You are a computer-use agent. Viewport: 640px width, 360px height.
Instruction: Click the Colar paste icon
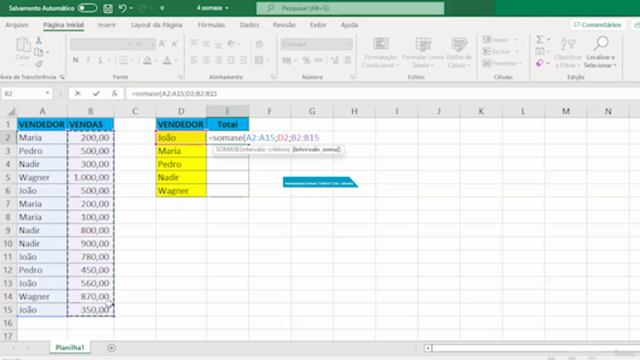point(23,44)
